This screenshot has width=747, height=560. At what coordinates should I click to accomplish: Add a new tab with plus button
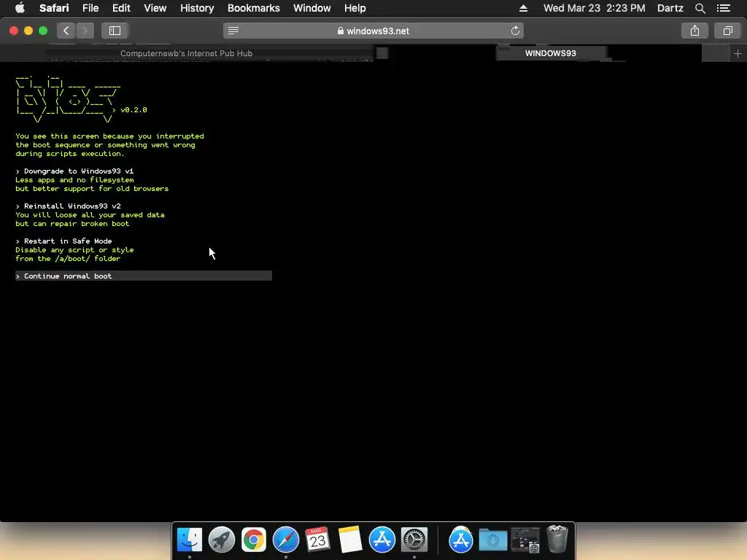pyautogui.click(x=738, y=53)
